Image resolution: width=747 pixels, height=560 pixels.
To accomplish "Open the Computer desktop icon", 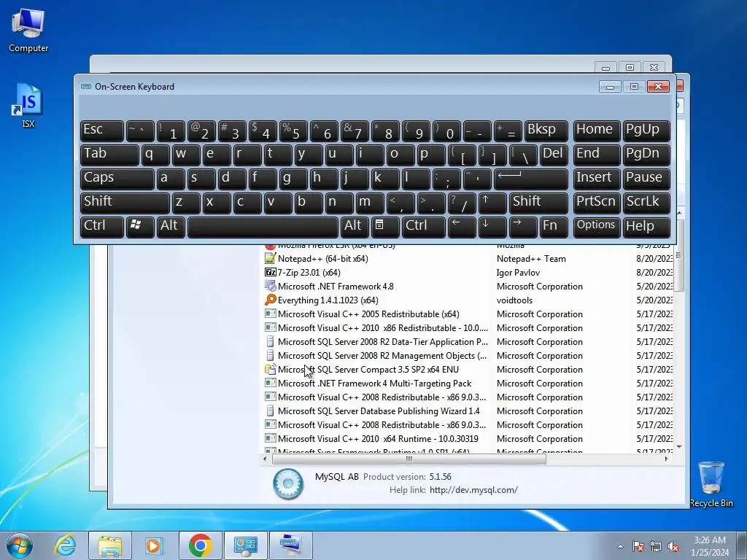I will [x=28, y=31].
